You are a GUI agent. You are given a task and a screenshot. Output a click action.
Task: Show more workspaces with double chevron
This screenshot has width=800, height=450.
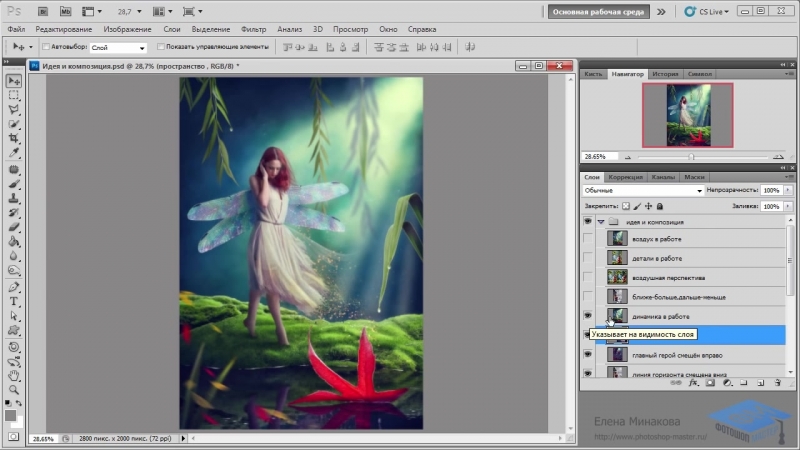pyautogui.click(x=661, y=12)
